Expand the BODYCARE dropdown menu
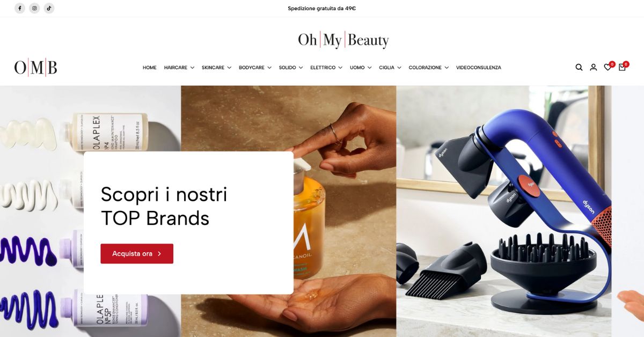Viewport: 644px width, 337px height. [x=255, y=68]
